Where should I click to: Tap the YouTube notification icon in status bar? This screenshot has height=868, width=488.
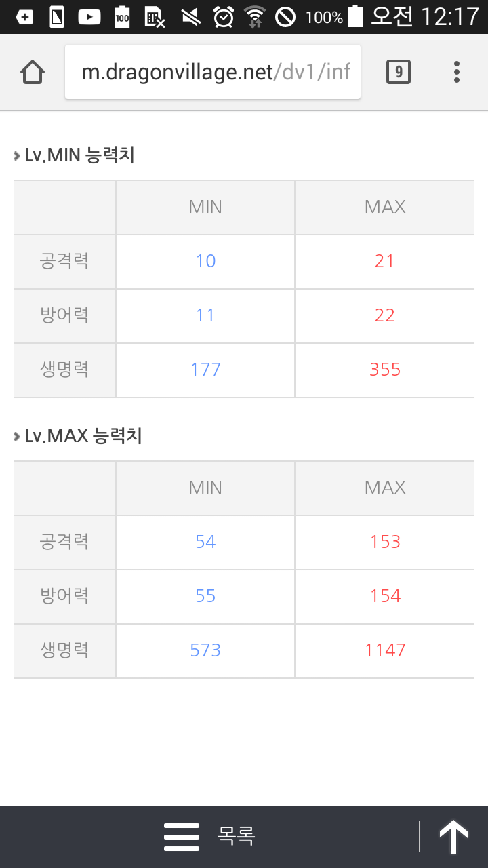(x=89, y=17)
